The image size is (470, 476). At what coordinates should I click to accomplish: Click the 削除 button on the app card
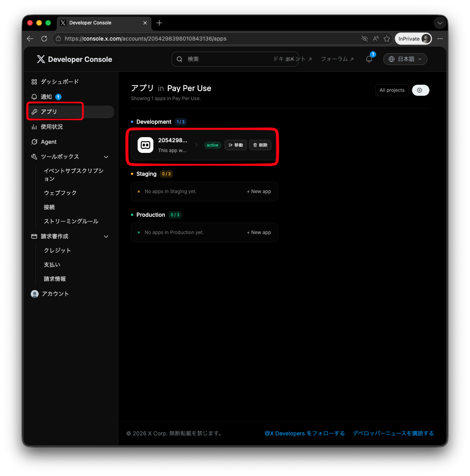[x=260, y=145]
